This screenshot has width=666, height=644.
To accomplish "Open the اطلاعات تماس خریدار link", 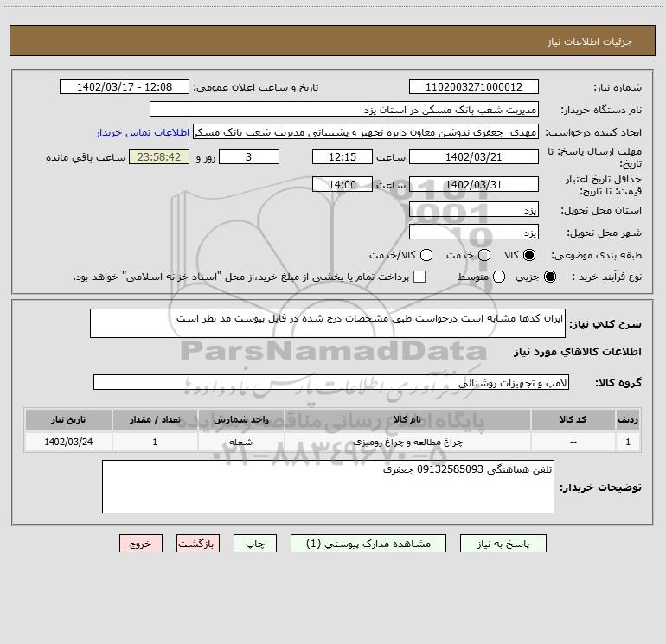I will (x=143, y=132).
